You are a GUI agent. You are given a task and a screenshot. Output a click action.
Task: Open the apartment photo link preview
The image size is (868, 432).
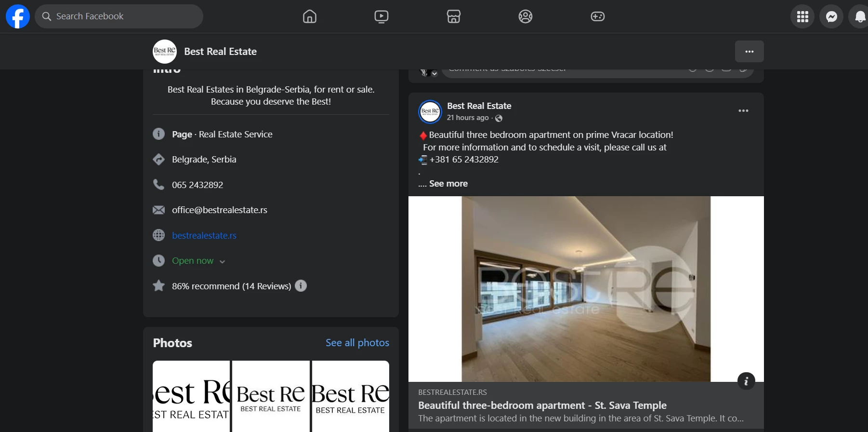click(586, 289)
